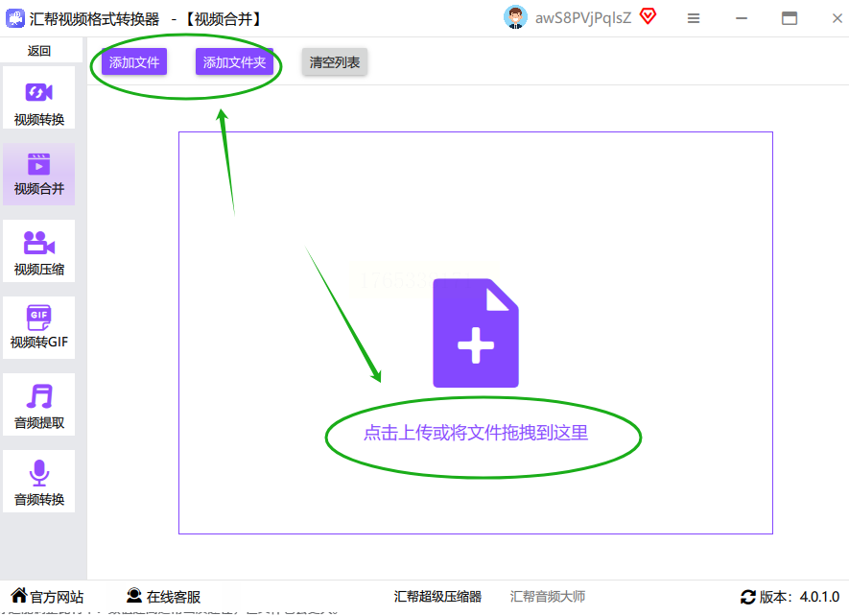Click the user avatar icon

tap(515, 18)
